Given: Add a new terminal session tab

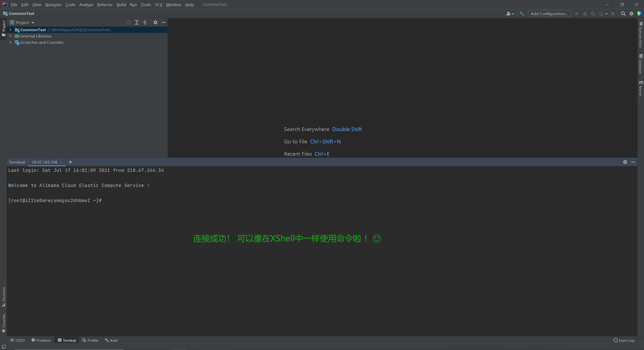Looking at the screenshot, I should click(70, 162).
